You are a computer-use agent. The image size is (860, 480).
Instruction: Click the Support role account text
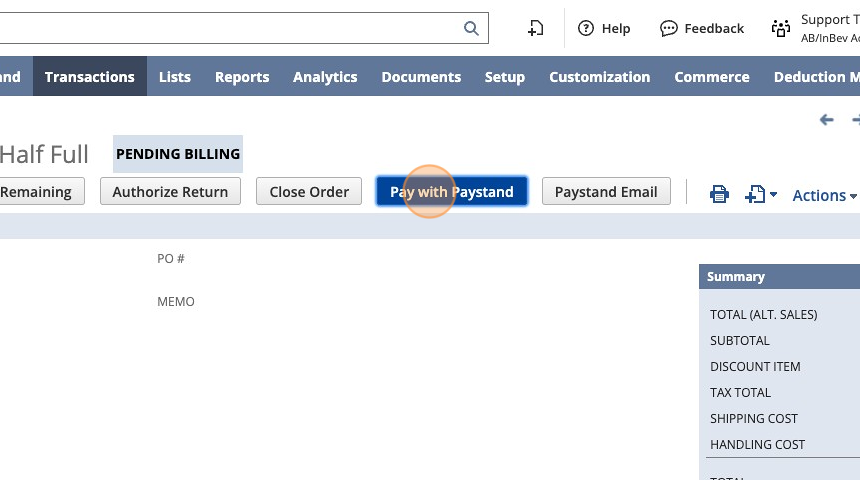click(x=830, y=28)
